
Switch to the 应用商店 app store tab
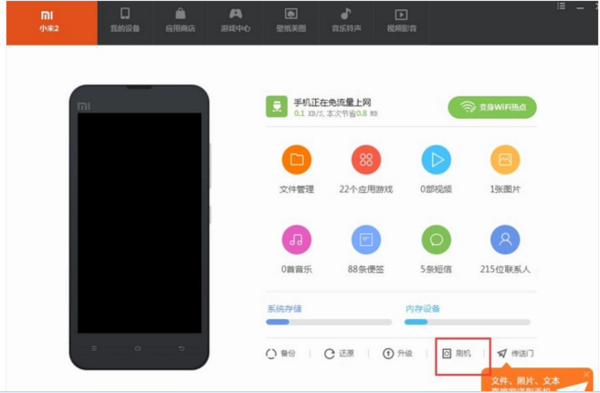180,20
